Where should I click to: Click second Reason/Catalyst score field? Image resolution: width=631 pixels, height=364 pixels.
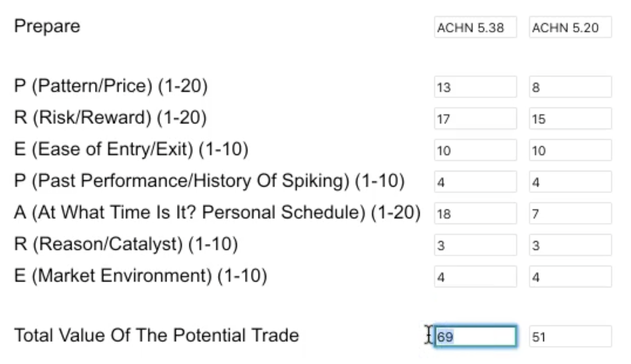point(570,245)
